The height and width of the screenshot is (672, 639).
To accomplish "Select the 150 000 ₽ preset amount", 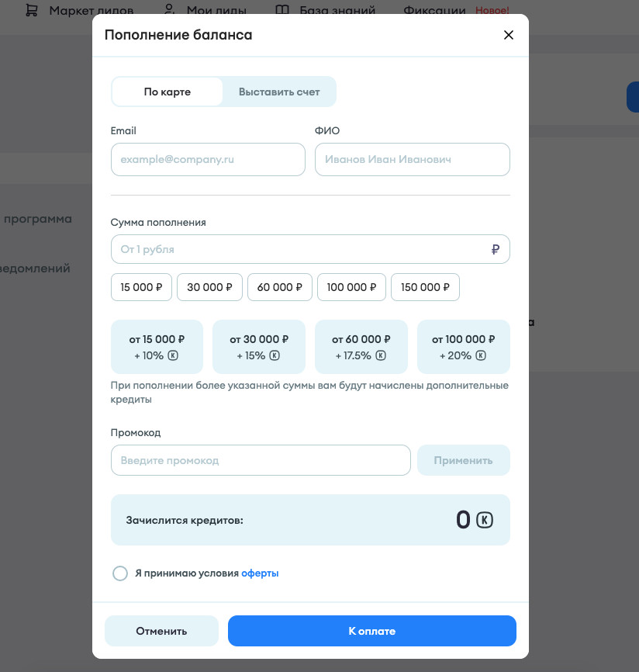I will point(425,287).
